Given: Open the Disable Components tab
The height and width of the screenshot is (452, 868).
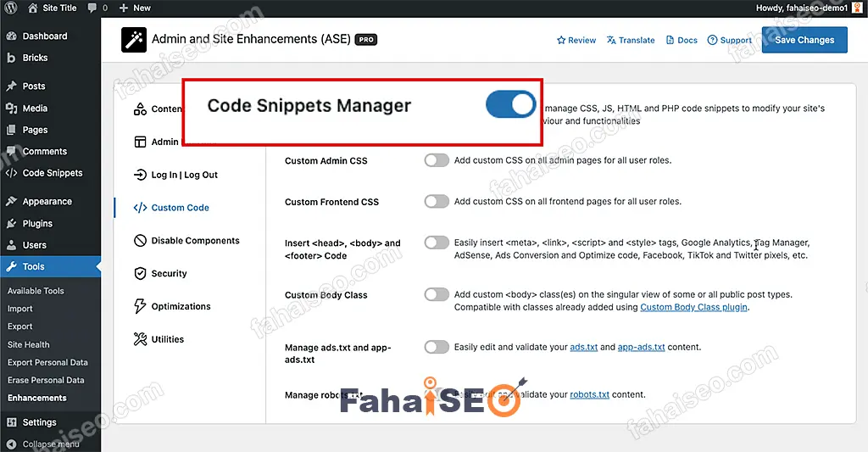Looking at the screenshot, I should [x=186, y=240].
